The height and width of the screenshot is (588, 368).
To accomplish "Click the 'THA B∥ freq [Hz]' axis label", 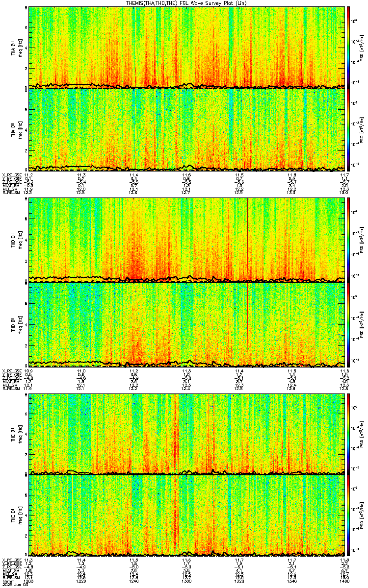I will pos(16,130).
